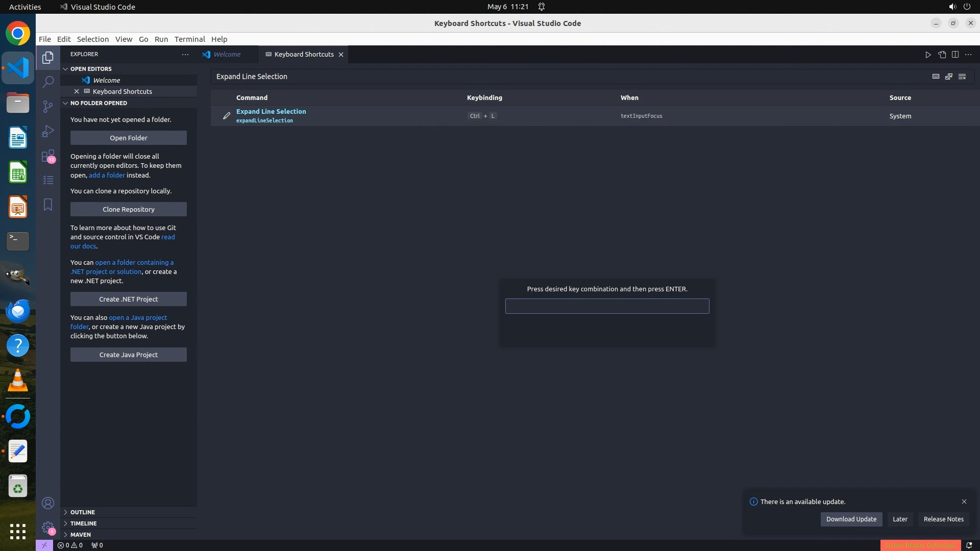The width and height of the screenshot is (980, 551).
Task: Click the Clone Repository button
Action: (x=128, y=209)
